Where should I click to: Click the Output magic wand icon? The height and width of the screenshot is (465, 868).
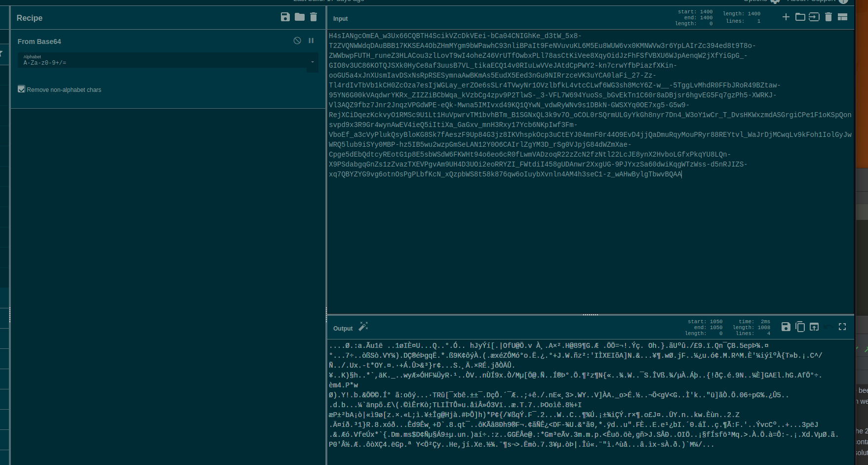pyautogui.click(x=363, y=327)
